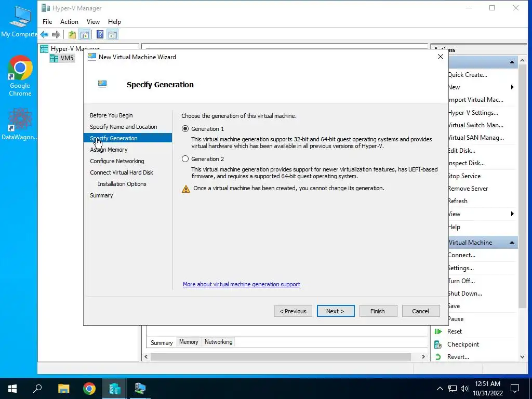Open the notification center icon
Image resolution: width=532 pixels, height=399 pixels.
515,389
